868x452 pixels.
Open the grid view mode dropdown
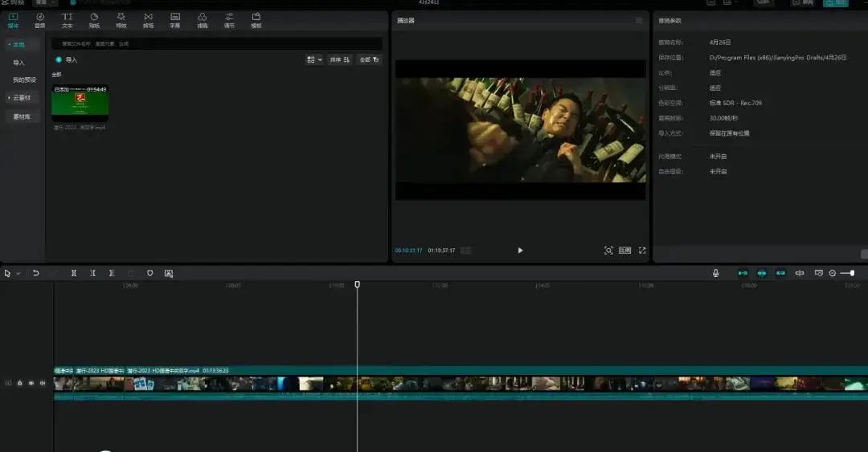pos(314,59)
